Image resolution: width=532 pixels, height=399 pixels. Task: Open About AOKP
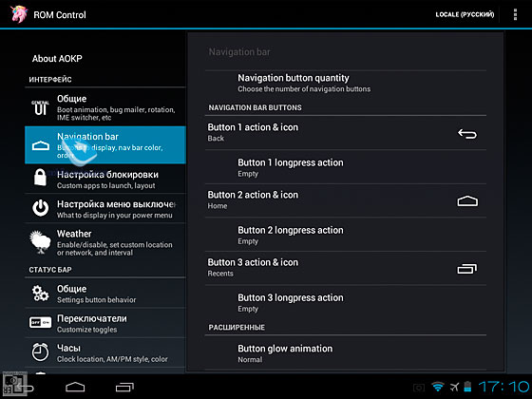(x=57, y=58)
